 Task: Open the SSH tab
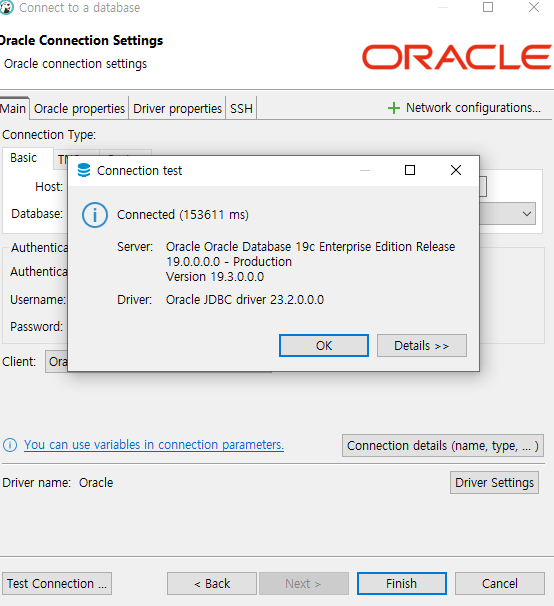[241, 109]
